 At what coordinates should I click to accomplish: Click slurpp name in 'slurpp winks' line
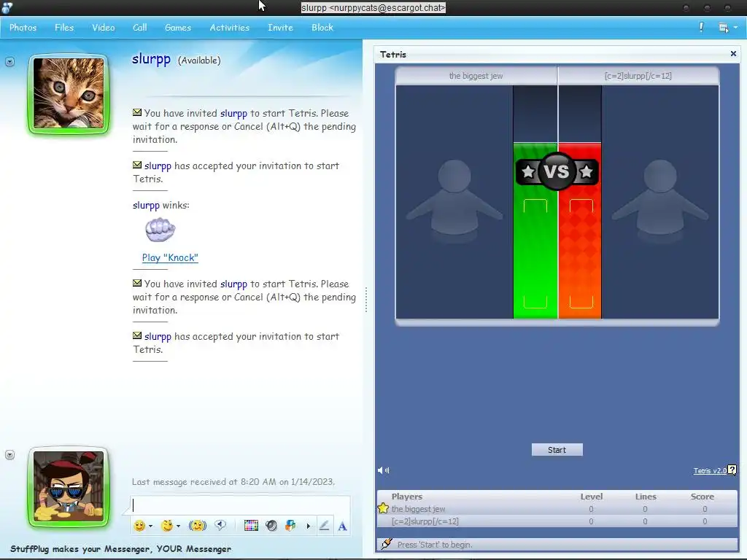[x=146, y=205]
